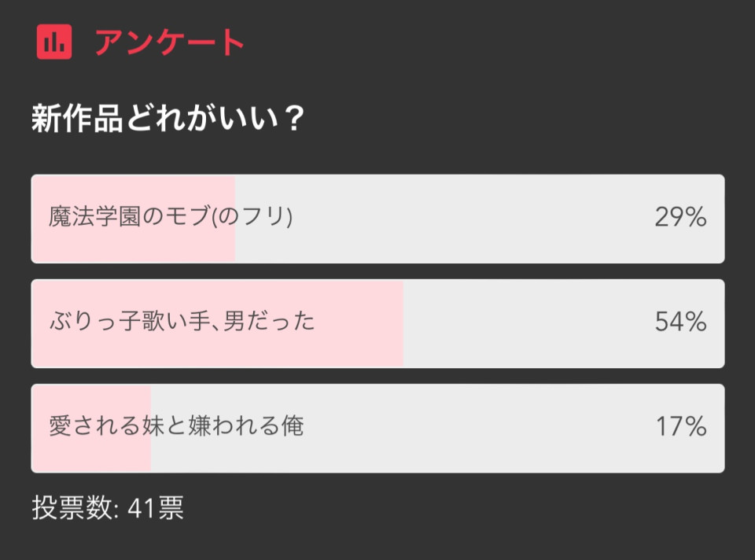Vote for 魔法学園のモブ(のフリ) option label
The image size is (755, 560).
pyautogui.click(x=171, y=216)
